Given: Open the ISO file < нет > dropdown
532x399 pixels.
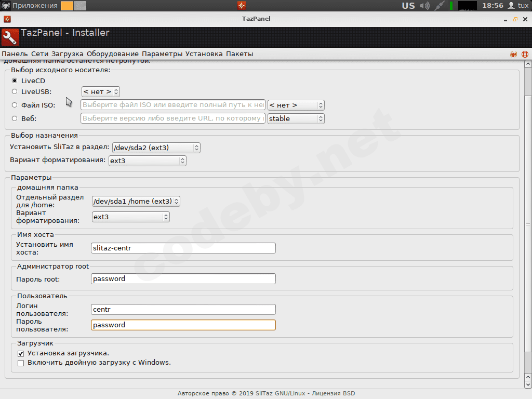Looking at the screenshot, I should 296,105.
